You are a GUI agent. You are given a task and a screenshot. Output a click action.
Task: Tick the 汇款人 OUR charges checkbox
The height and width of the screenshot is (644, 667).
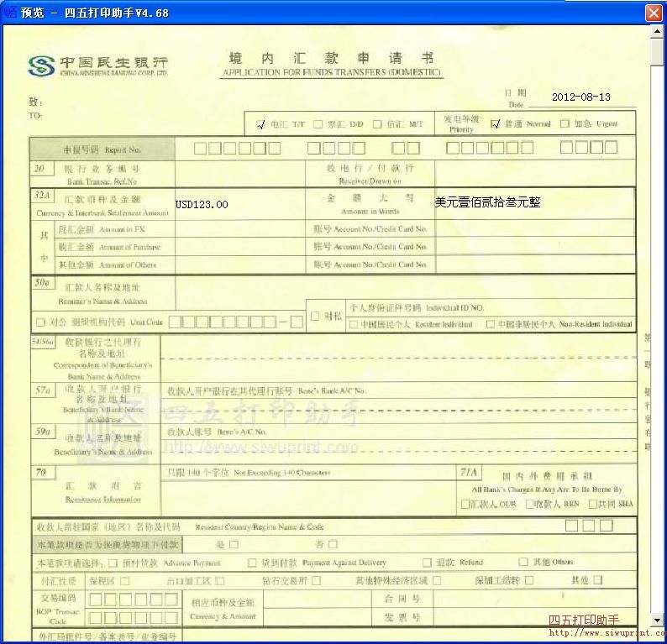465,504
